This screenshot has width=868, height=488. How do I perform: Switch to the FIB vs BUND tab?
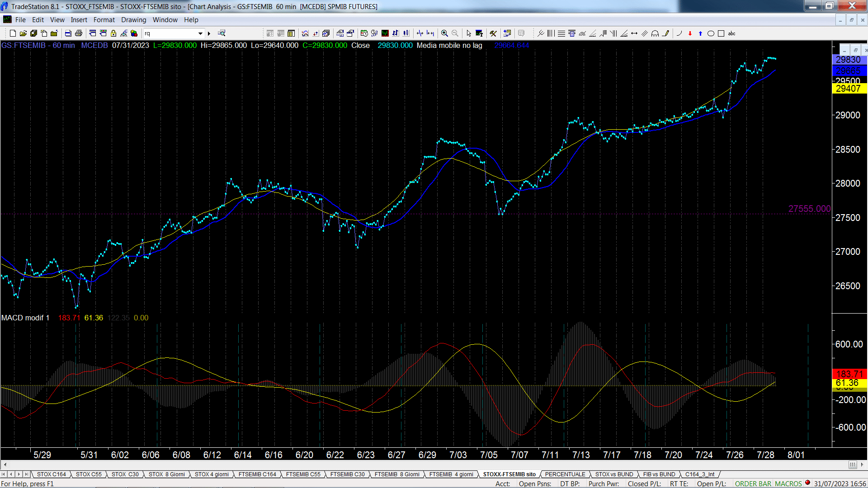[x=659, y=474]
